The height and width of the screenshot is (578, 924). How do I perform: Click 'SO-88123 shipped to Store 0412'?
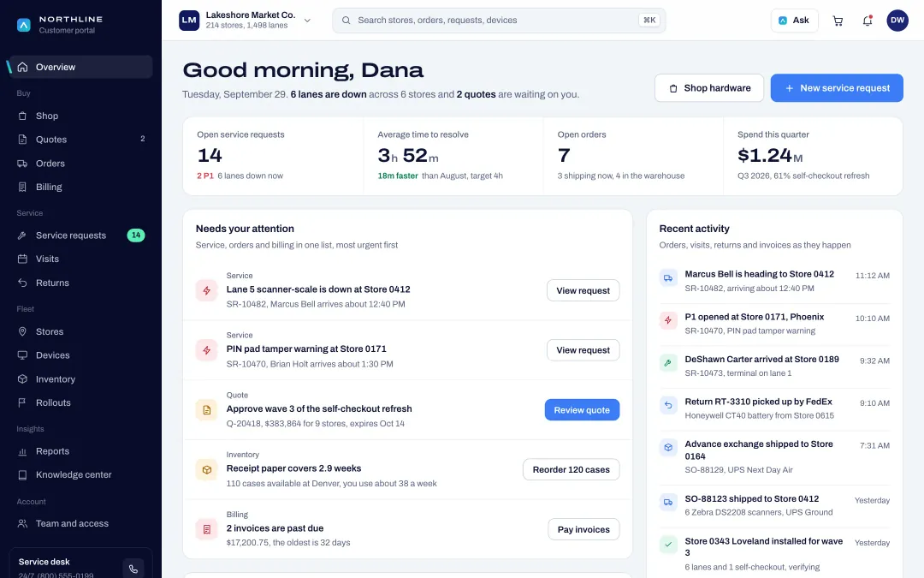coord(751,499)
